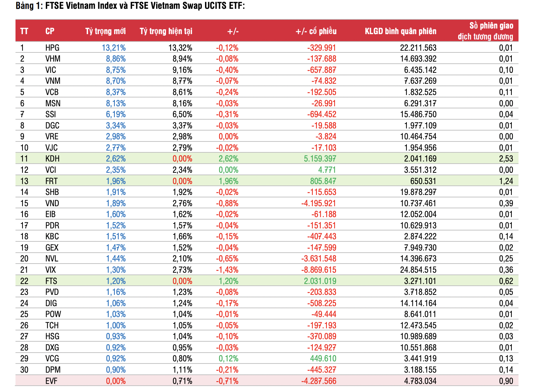Click the HPG ticker in row 1
534x392 pixels.
(52, 48)
